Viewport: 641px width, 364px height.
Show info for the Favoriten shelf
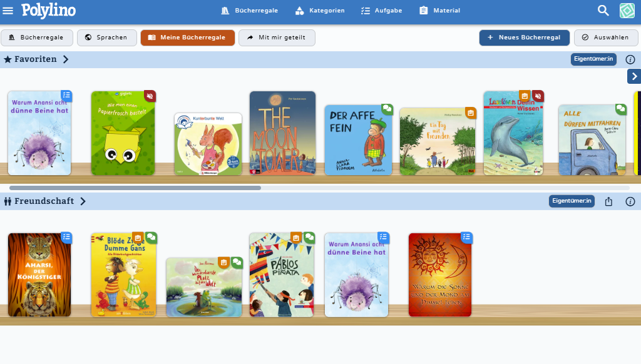630,59
